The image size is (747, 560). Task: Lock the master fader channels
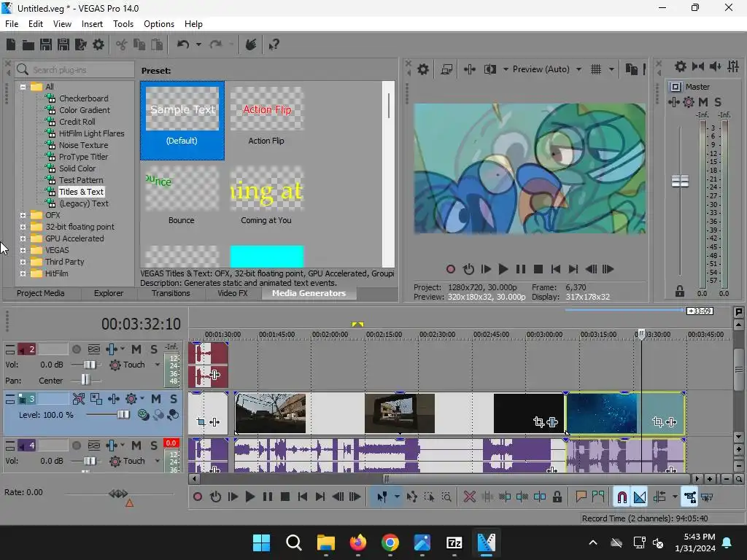680,291
